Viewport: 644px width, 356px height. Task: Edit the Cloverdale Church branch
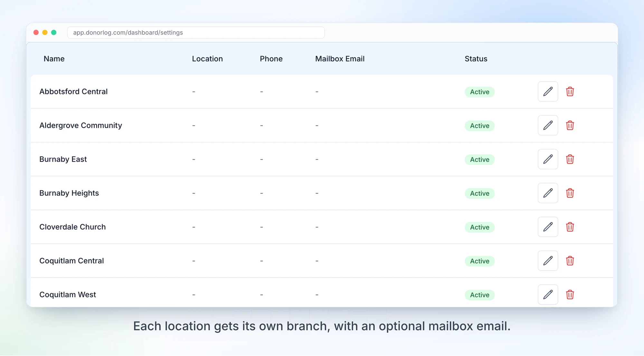[x=548, y=227]
